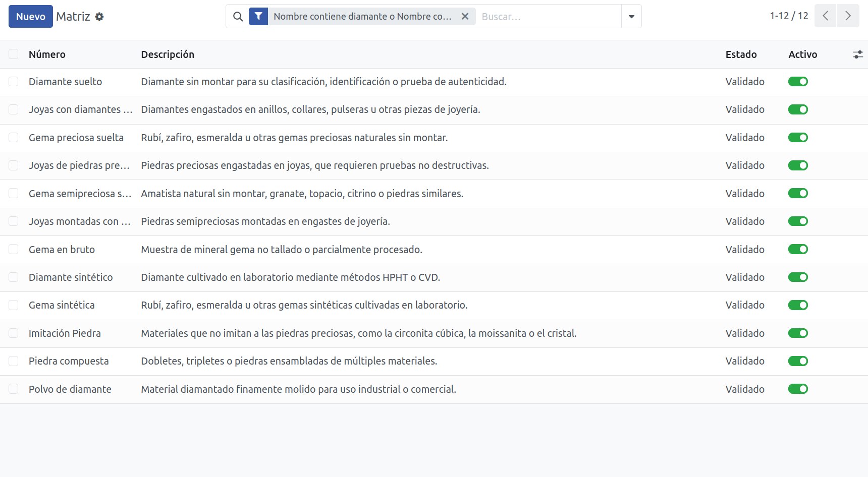Sort by Estado column header
The width and height of the screenshot is (868, 477).
741,54
